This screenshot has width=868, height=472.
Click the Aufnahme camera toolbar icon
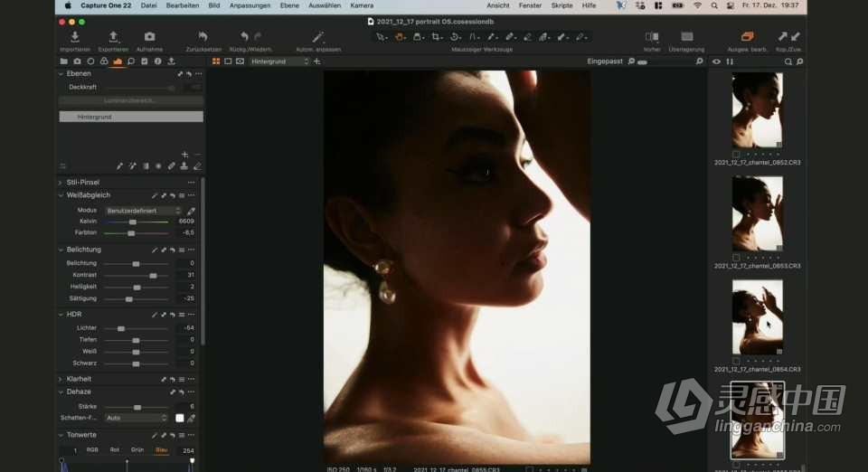click(x=149, y=36)
